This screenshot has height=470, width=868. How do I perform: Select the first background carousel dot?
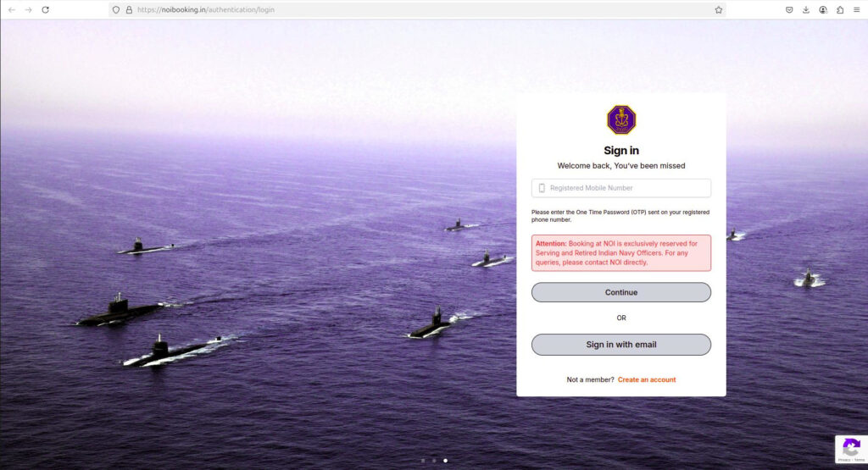point(423,461)
